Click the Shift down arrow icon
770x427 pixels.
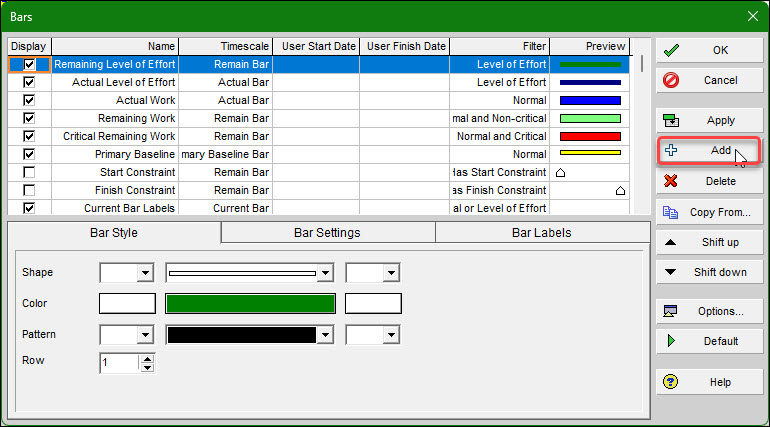pyautogui.click(x=670, y=272)
